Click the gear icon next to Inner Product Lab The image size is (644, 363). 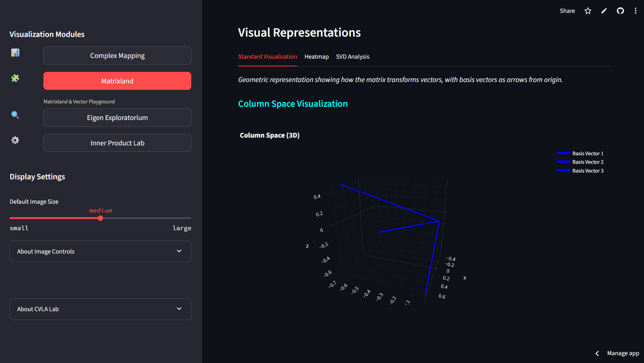click(x=15, y=140)
